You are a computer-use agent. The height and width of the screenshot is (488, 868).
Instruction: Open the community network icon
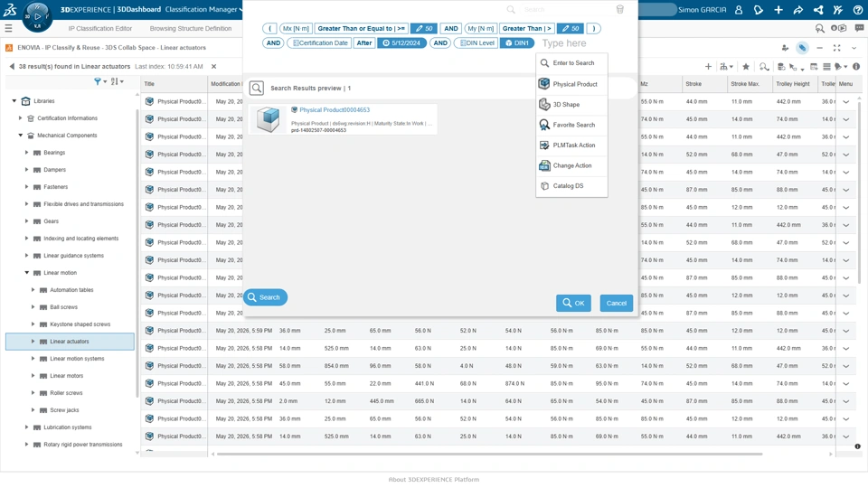(x=818, y=9)
